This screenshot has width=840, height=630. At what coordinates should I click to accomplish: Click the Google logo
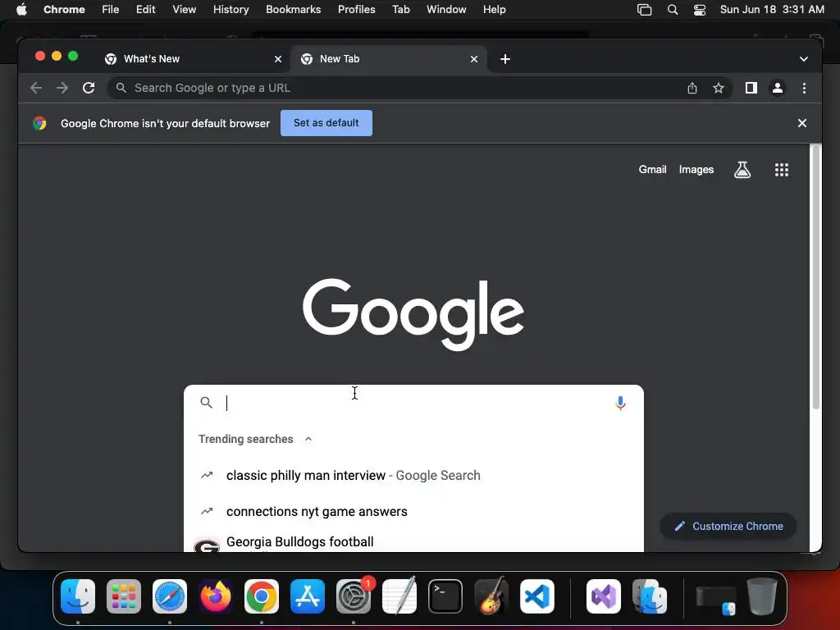tap(413, 314)
